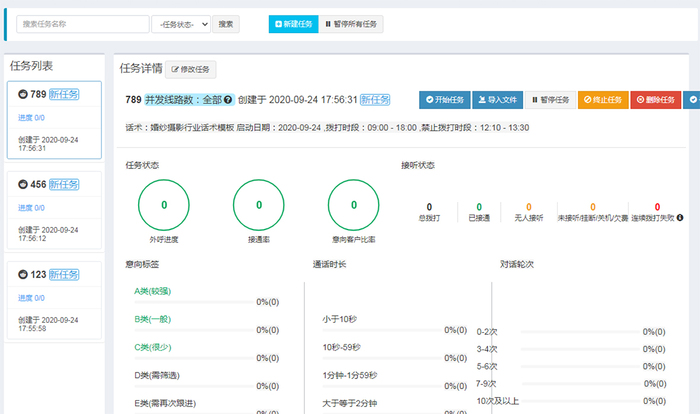Click the avatar icon of task 123

(x=23, y=275)
